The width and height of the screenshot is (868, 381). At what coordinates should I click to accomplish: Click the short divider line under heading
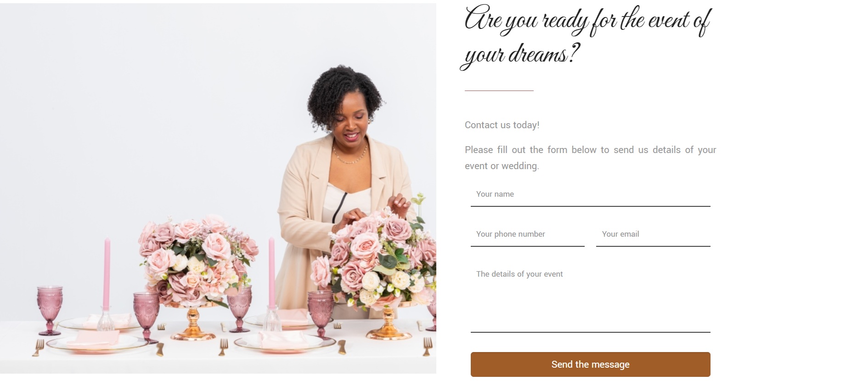(499, 91)
